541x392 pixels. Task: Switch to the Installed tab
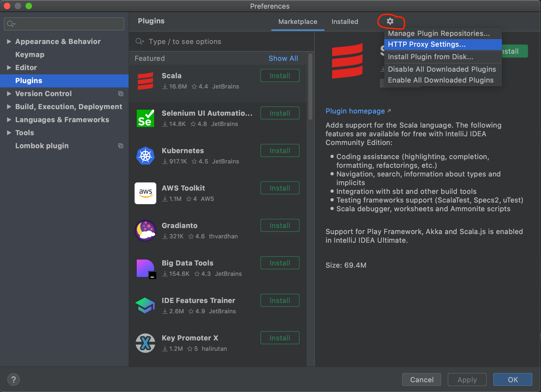point(344,21)
